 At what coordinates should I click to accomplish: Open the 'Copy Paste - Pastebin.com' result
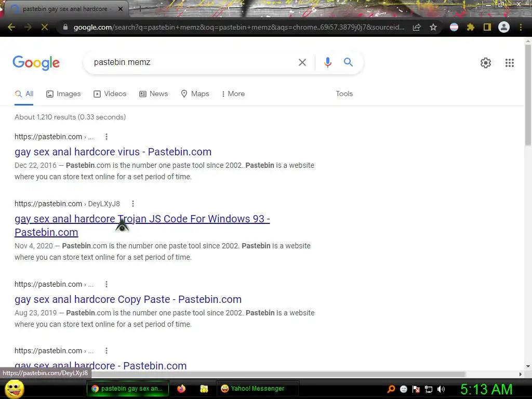pyautogui.click(x=128, y=300)
